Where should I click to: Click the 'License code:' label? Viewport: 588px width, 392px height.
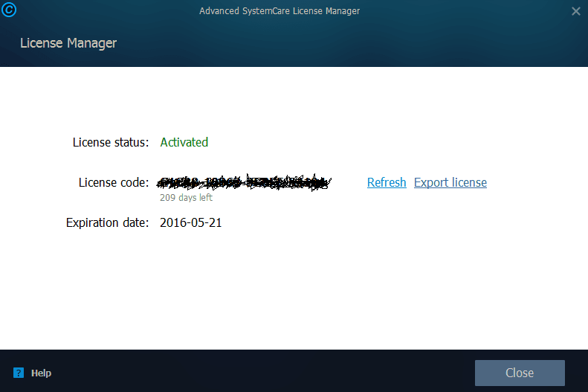click(114, 182)
